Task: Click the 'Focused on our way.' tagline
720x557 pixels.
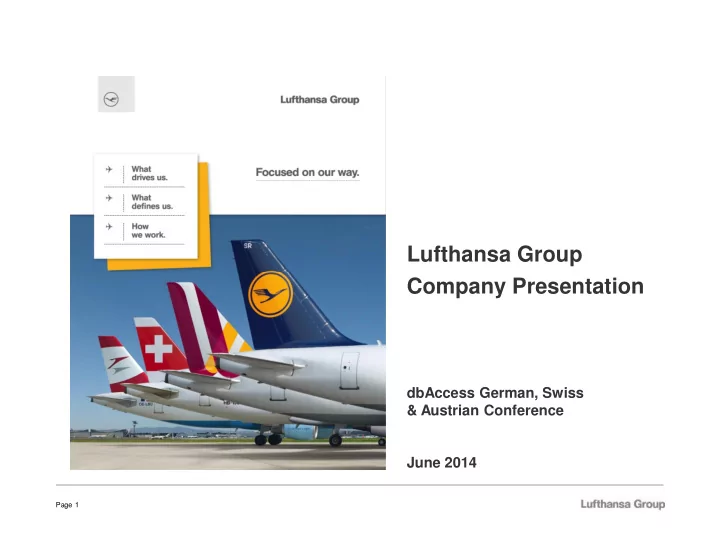Action: [307, 172]
